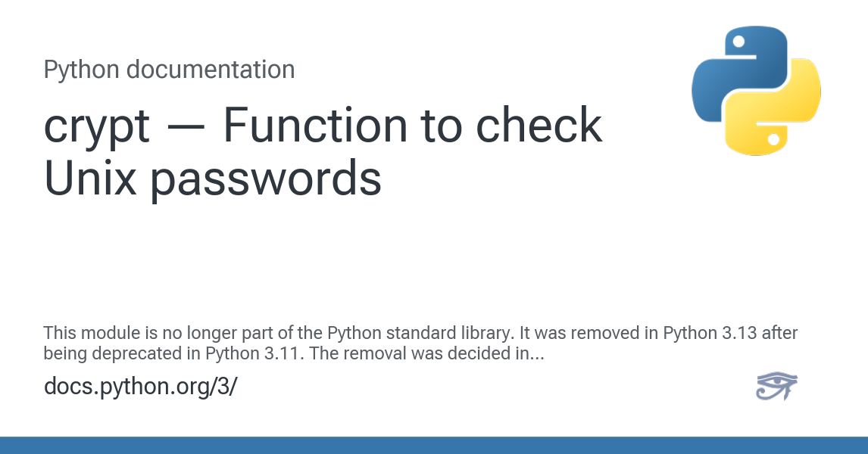Click the word "Unix" in the heading
This screenshot has width=868, height=454.
click(x=89, y=179)
